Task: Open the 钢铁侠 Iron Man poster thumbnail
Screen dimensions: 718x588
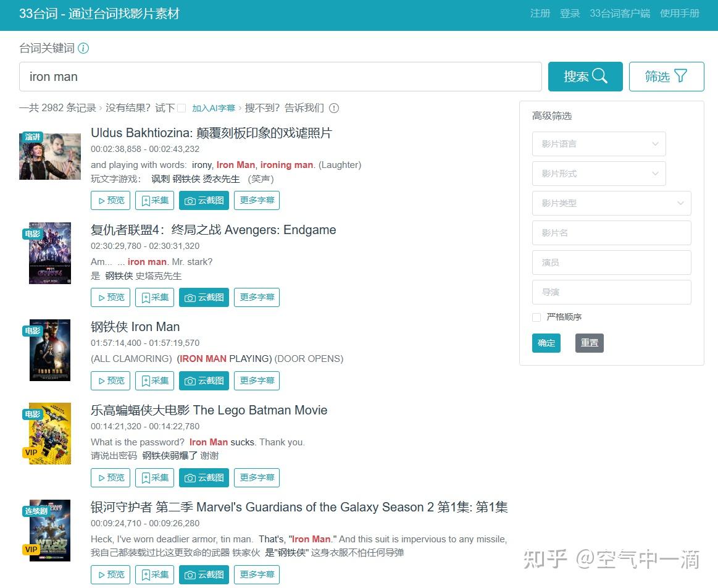Action: [50, 350]
